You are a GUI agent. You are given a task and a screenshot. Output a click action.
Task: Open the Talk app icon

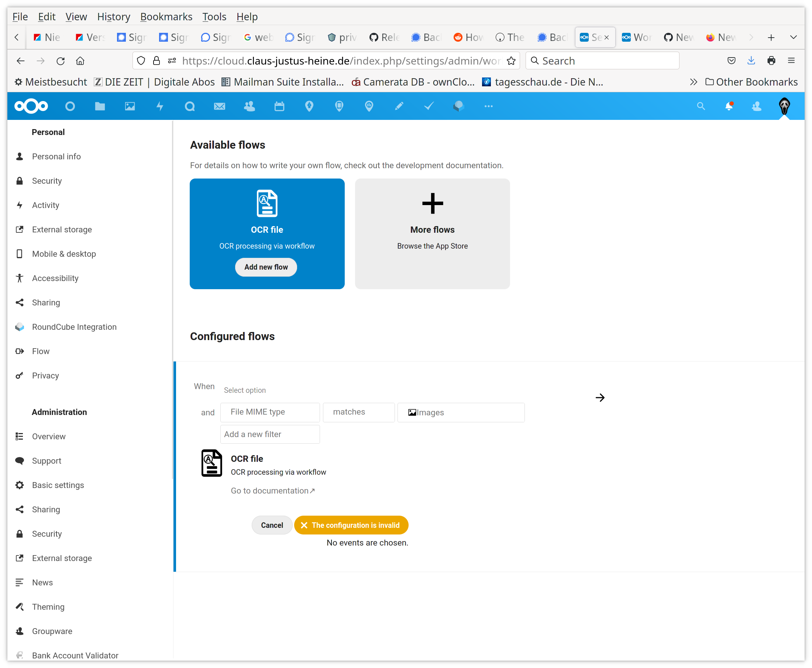point(189,106)
